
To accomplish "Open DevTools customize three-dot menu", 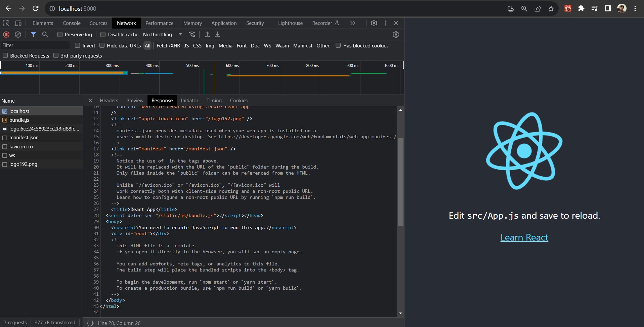I will coord(386,23).
